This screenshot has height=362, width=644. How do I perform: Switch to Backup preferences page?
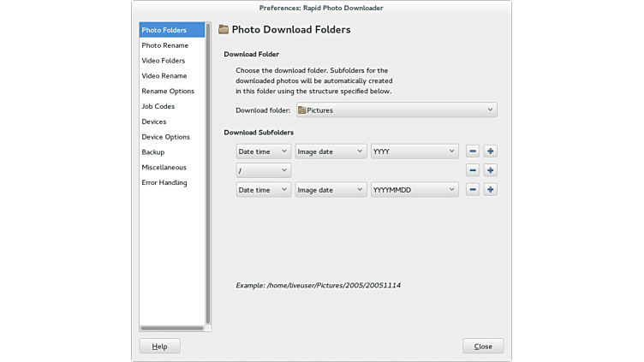click(153, 152)
